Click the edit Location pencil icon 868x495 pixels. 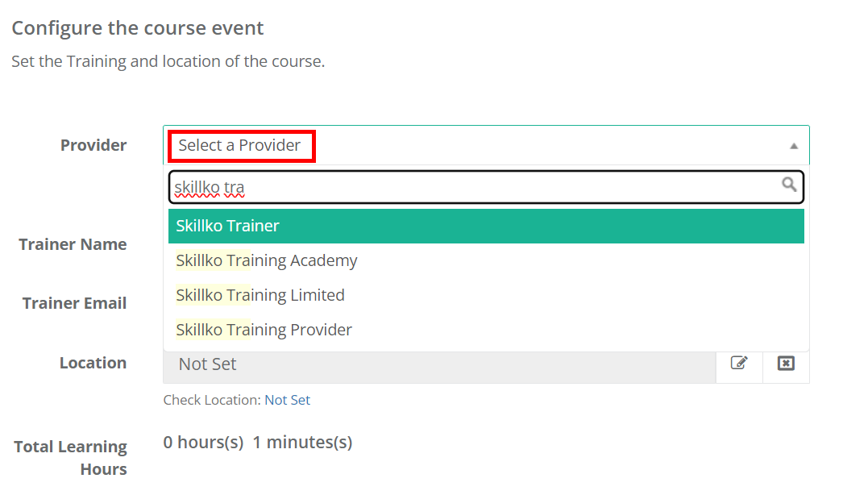click(739, 365)
